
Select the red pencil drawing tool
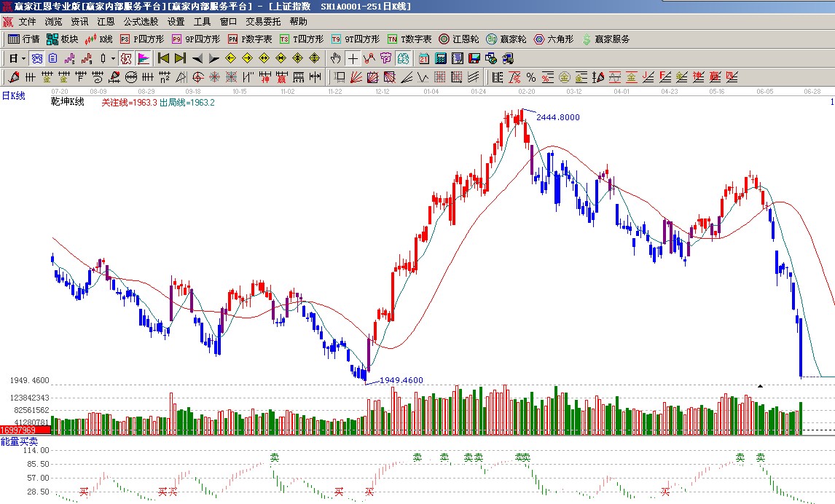[13, 77]
